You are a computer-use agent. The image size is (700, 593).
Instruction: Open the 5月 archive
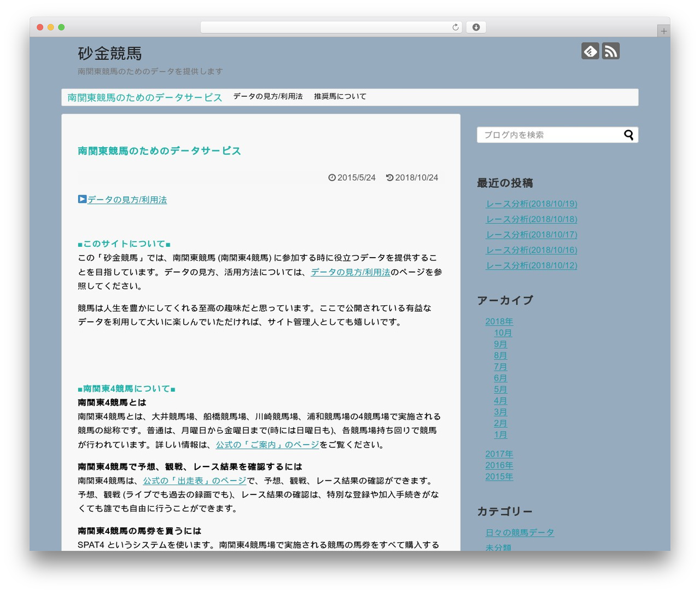pyautogui.click(x=501, y=389)
